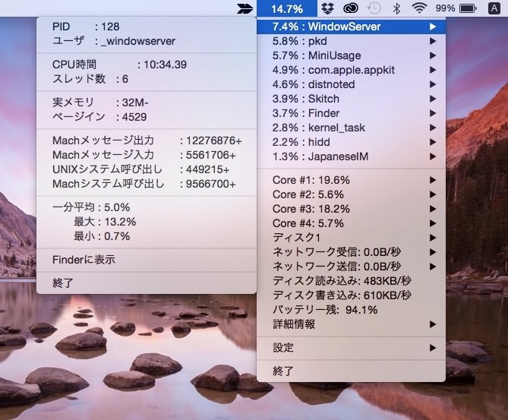Select the Skitch process entry

[x=351, y=99]
